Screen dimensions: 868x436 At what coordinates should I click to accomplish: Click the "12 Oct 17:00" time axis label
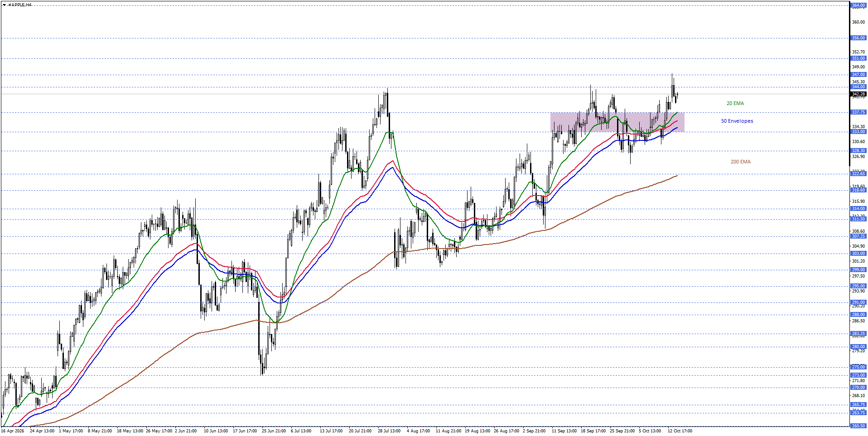point(680,431)
